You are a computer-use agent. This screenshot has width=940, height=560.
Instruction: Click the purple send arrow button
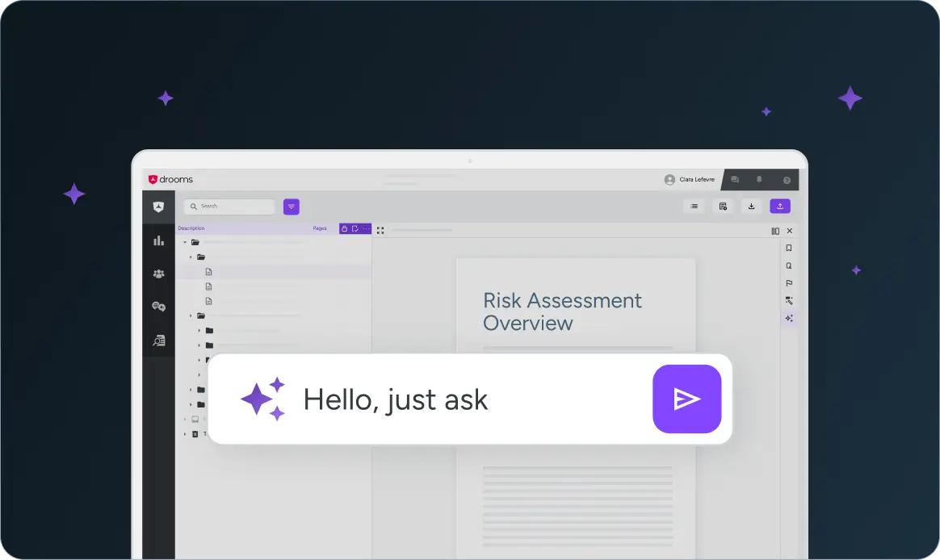tap(687, 399)
